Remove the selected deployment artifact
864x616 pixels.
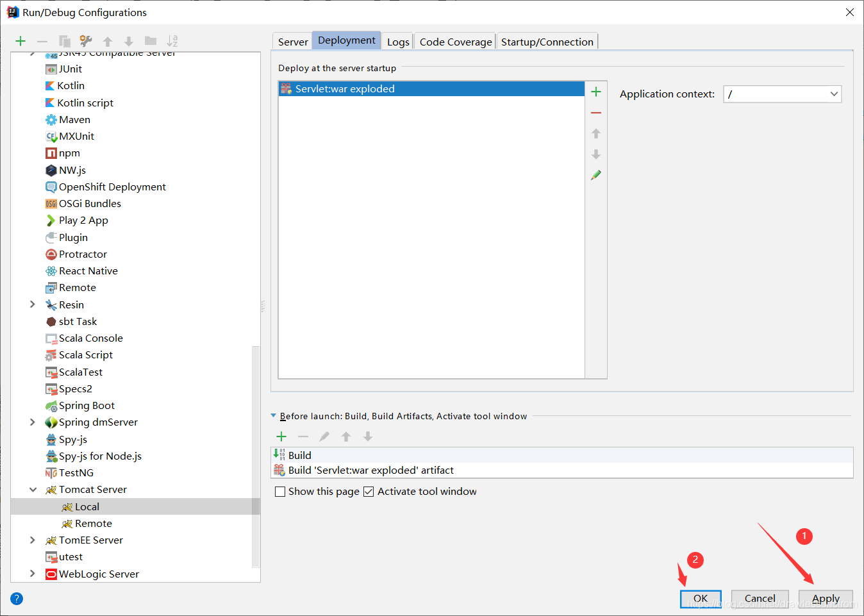tap(596, 113)
